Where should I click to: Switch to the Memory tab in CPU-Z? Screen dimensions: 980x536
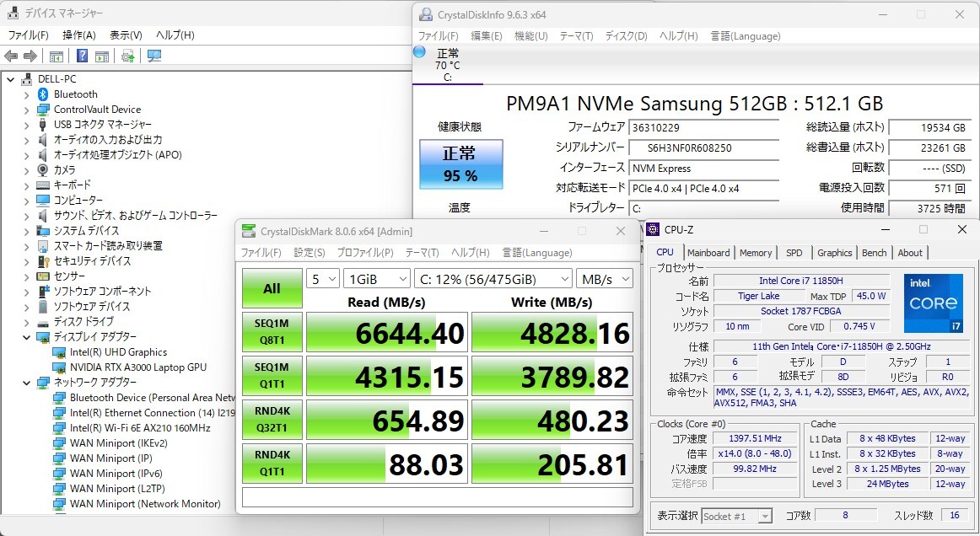(x=755, y=253)
